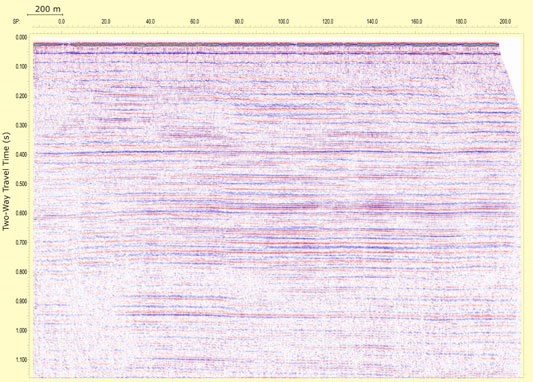
Task: Click the 0.000 time axis label
Action: [21, 37]
